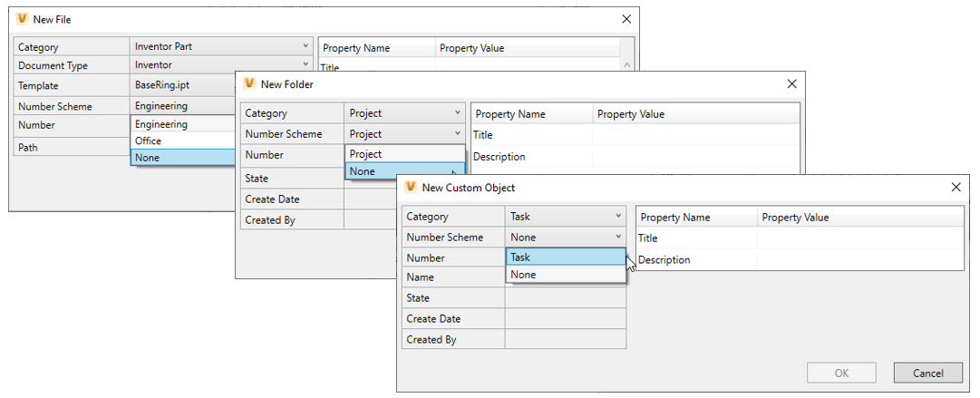Close the New Custom Object dialog
980x398 pixels.
[956, 188]
